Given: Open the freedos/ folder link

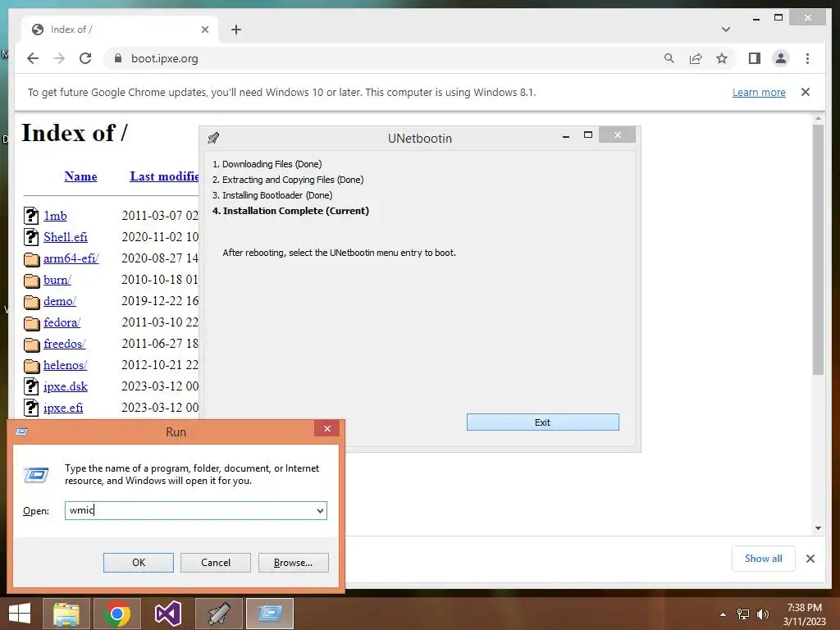Looking at the screenshot, I should (64, 344).
